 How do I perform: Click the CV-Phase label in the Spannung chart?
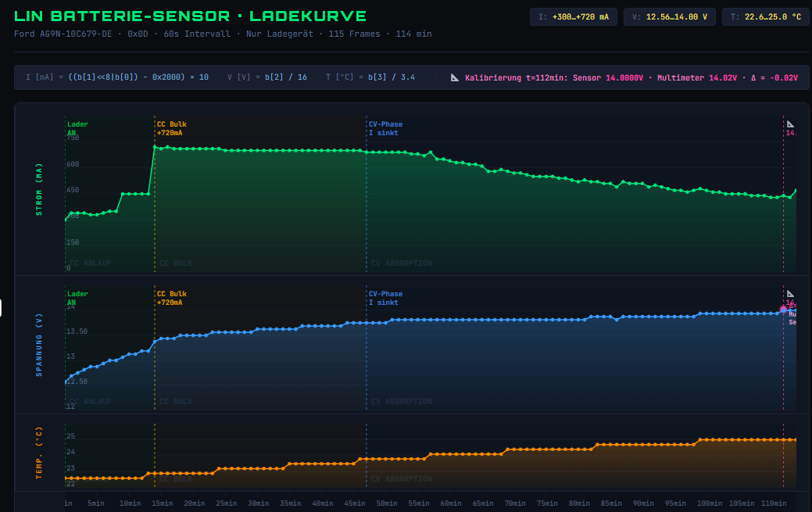pos(385,298)
